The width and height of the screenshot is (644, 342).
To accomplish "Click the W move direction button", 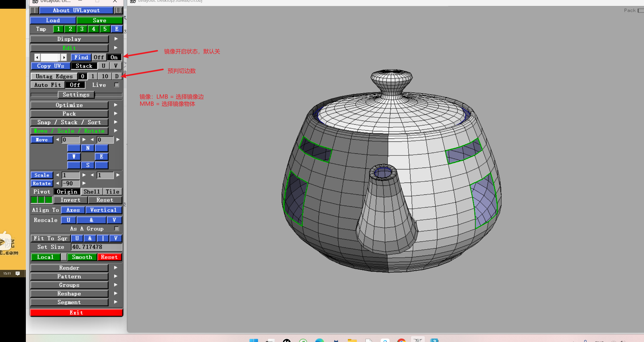I will (74, 157).
